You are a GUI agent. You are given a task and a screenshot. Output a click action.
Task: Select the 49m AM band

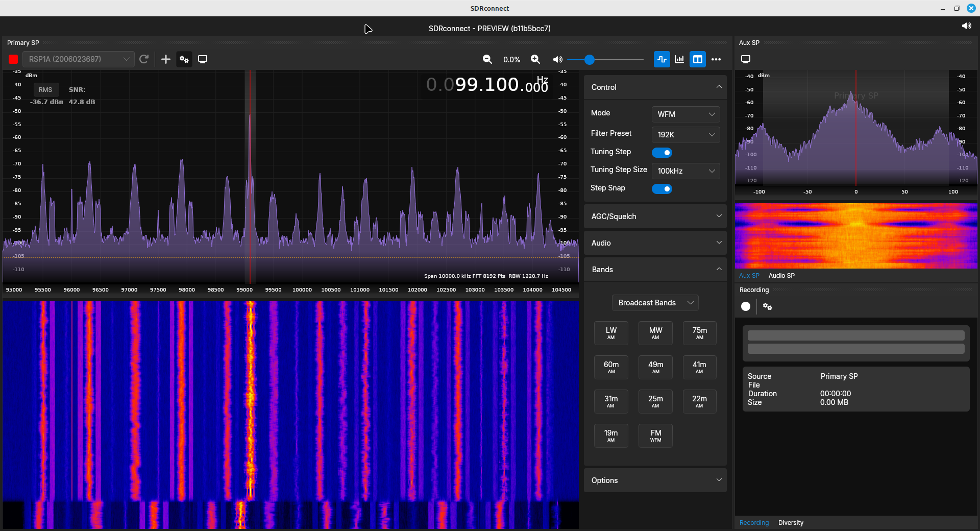[x=655, y=367]
